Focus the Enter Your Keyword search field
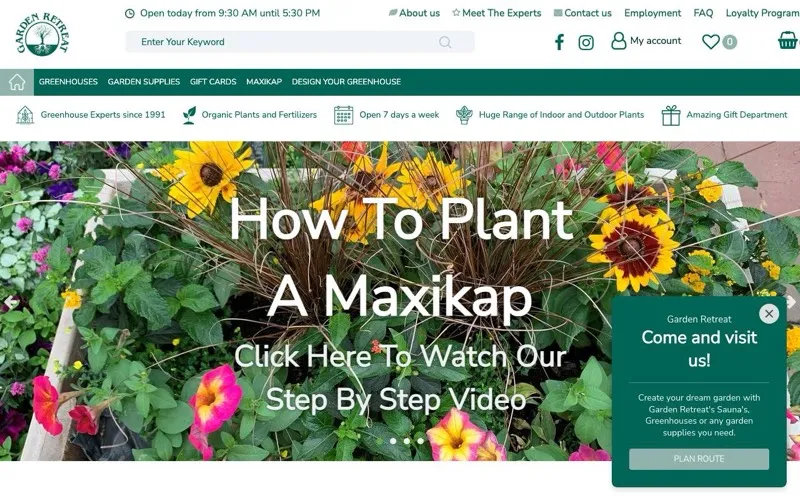The height and width of the screenshot is (500, 800). point(300,42)
